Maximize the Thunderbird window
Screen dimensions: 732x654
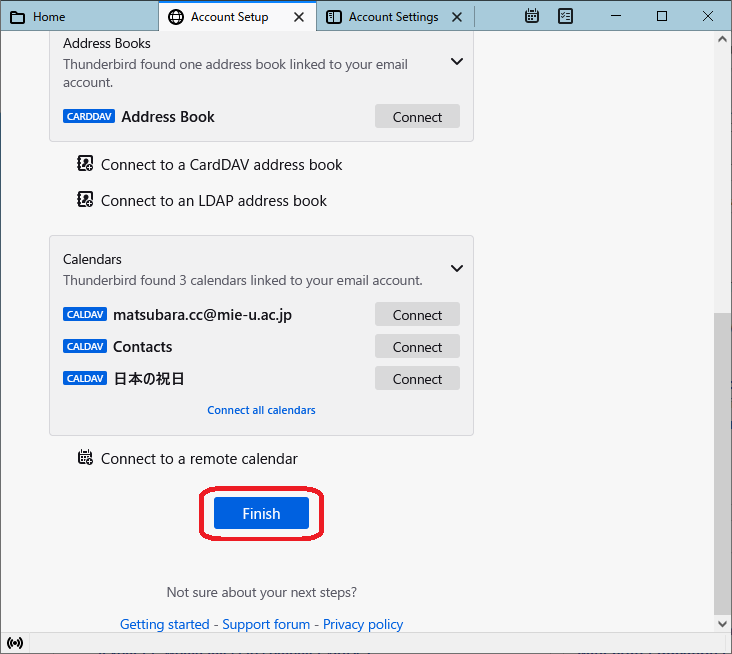pos(662,16)
